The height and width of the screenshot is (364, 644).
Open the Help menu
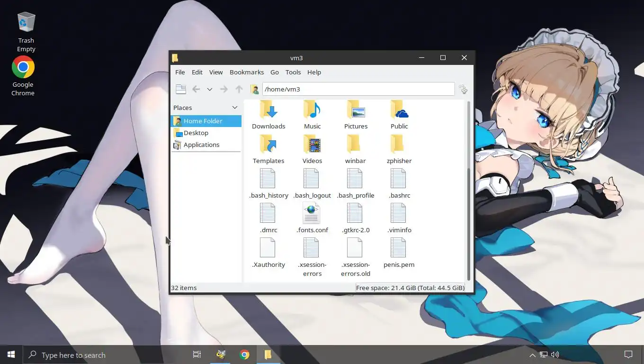[314, 72]
